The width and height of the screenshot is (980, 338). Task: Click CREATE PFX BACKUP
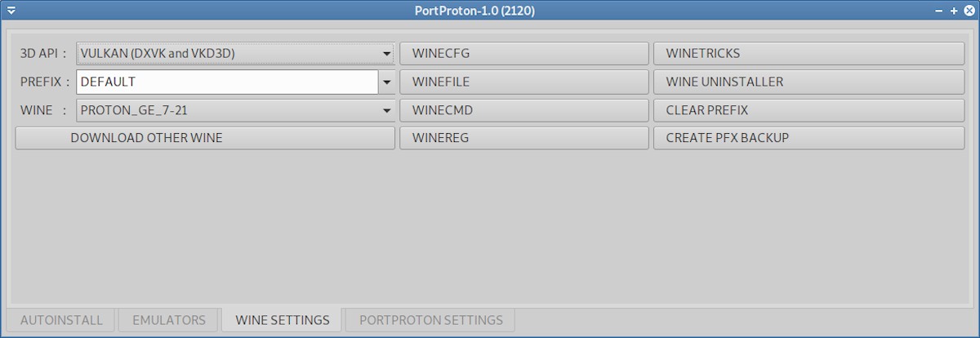[808, 138]
